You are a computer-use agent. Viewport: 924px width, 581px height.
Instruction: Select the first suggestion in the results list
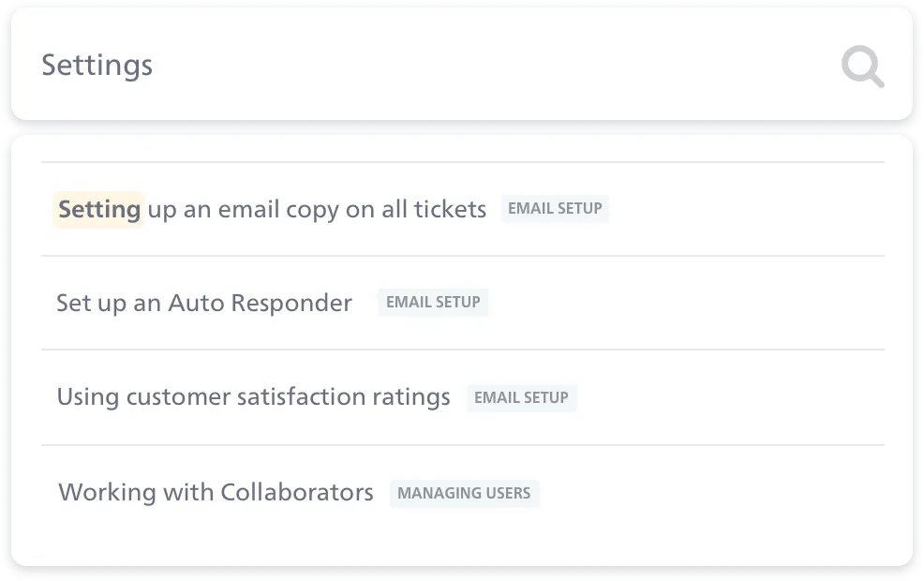[x=272, y=209]
